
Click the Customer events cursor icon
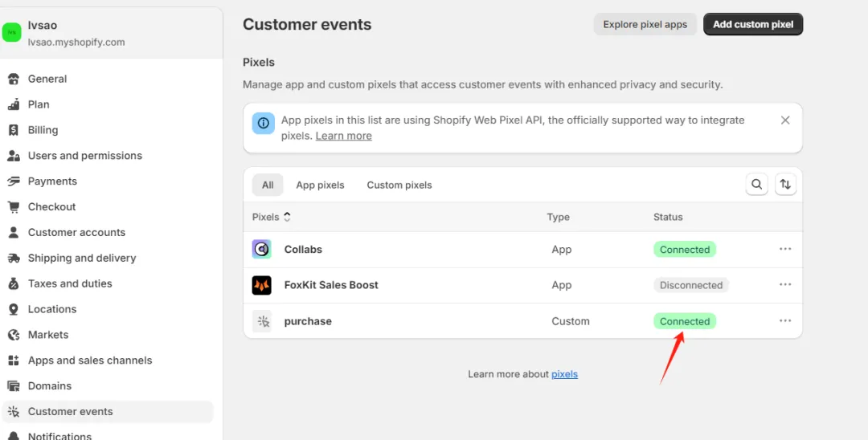(14, 411)
